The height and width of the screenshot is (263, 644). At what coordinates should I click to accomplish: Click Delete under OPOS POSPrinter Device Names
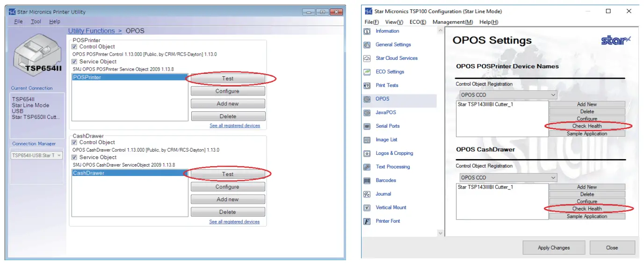pyautogui.click(x=587, y=112)
